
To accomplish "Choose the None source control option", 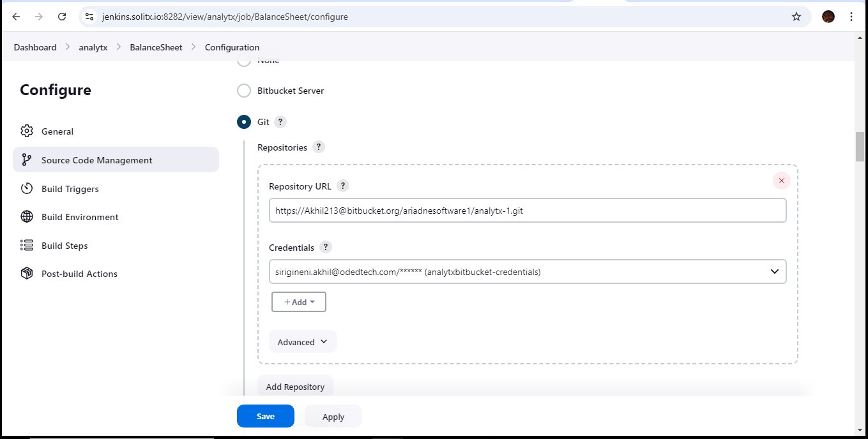I will (244, 62).
